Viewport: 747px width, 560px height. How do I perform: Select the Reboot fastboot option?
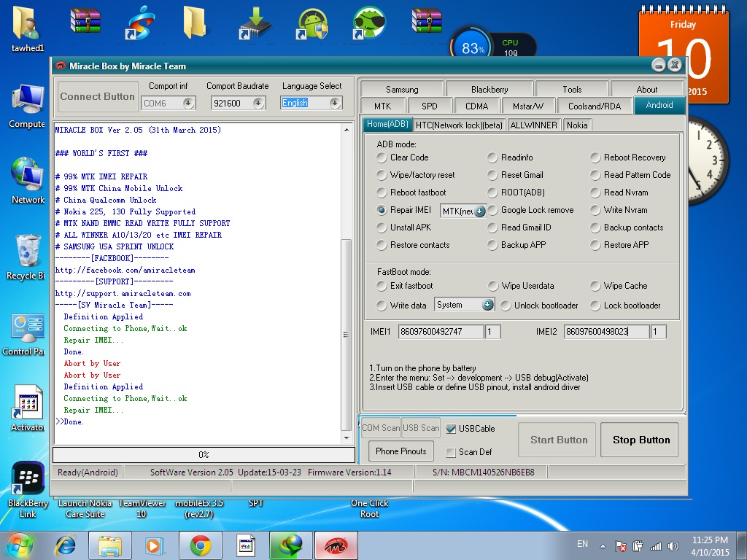[381, 192]
